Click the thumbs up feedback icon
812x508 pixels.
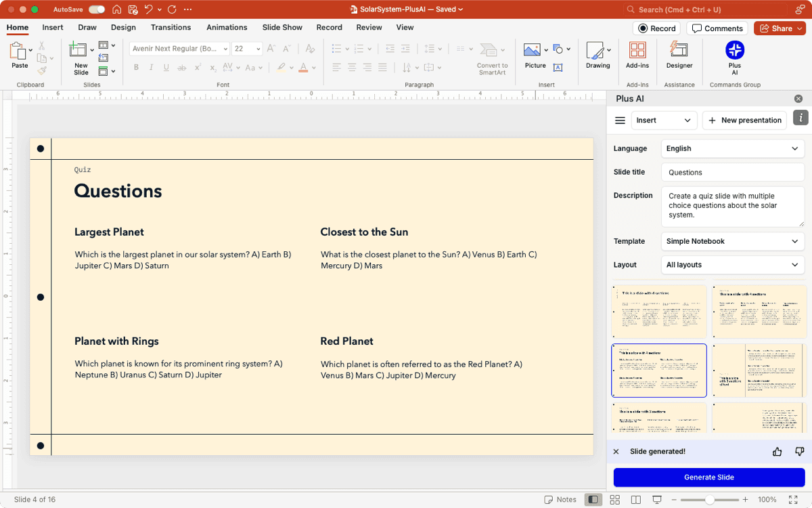777,452
